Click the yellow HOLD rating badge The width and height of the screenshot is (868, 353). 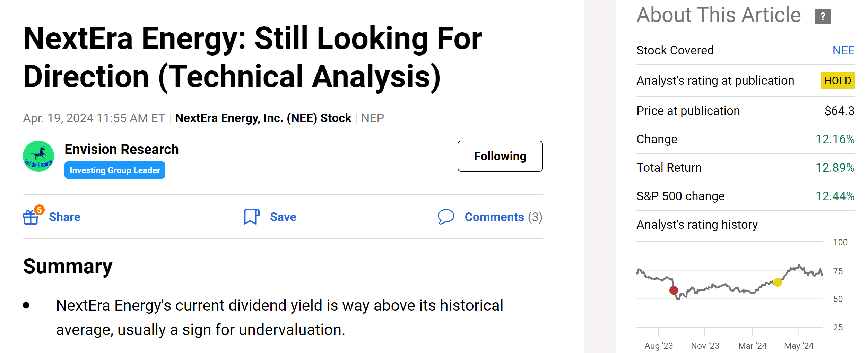click(x=837, y=81)
